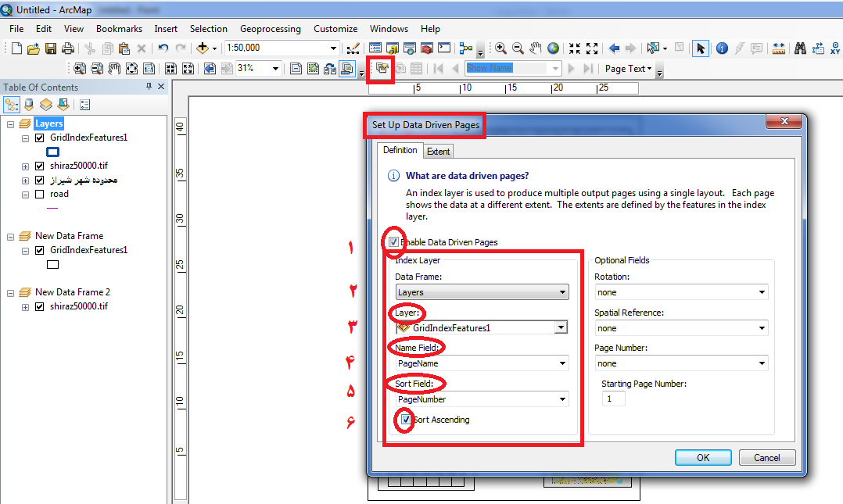Toggle visibility of محدوده شهر شیراز layer
843x504 pixels.
pyautogui.click(x=39, y=180)
